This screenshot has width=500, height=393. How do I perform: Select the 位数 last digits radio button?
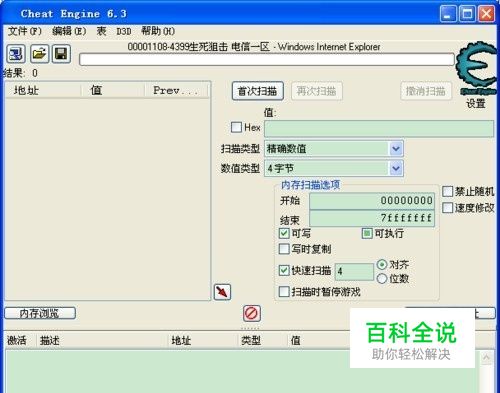(x=382, y=279)
